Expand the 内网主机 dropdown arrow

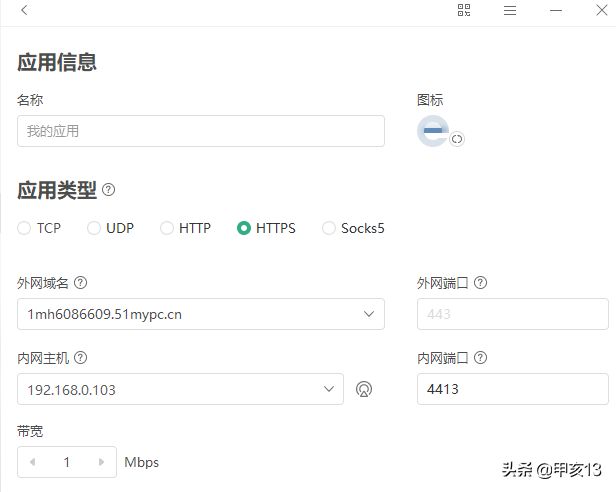pyautogui.click(x=328, y=389)
